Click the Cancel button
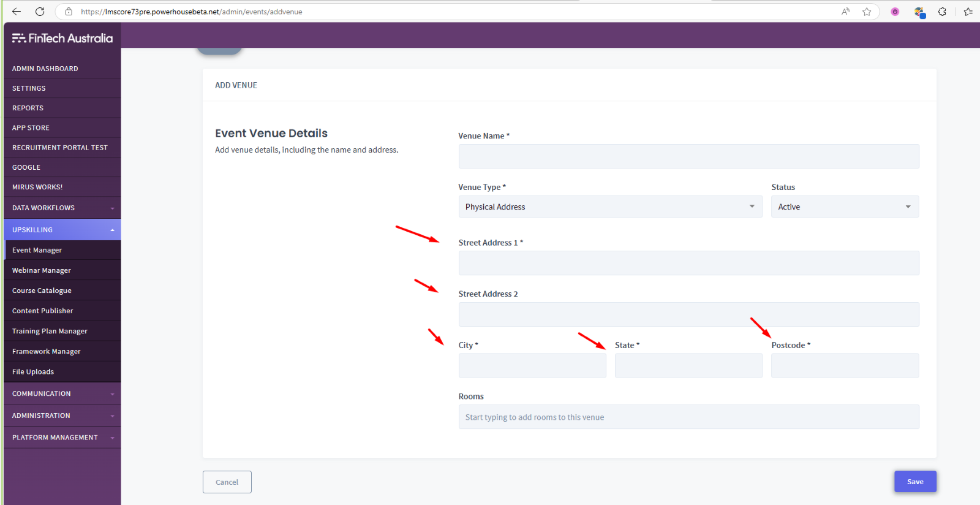The width and height of the screenshot is (980, 505). 227,482
